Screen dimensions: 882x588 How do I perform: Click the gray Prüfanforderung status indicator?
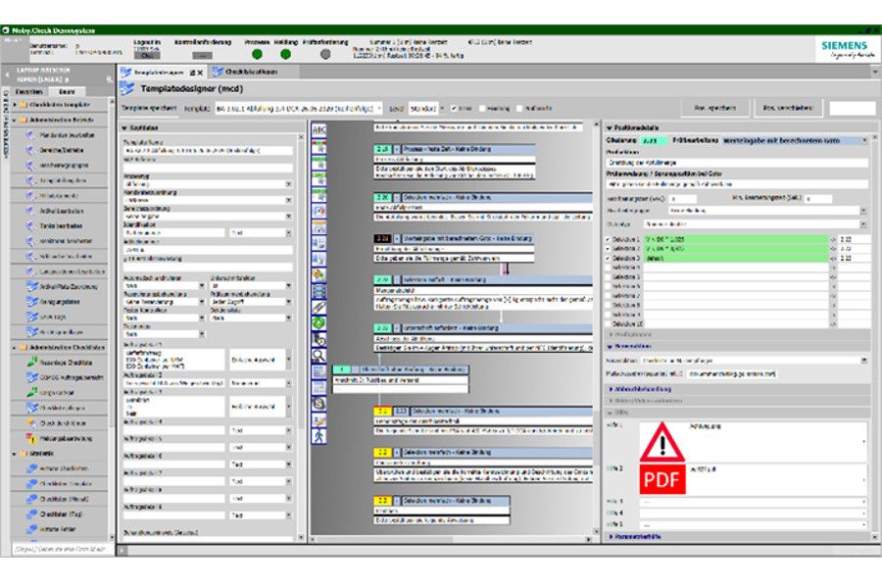click(325, 55)
